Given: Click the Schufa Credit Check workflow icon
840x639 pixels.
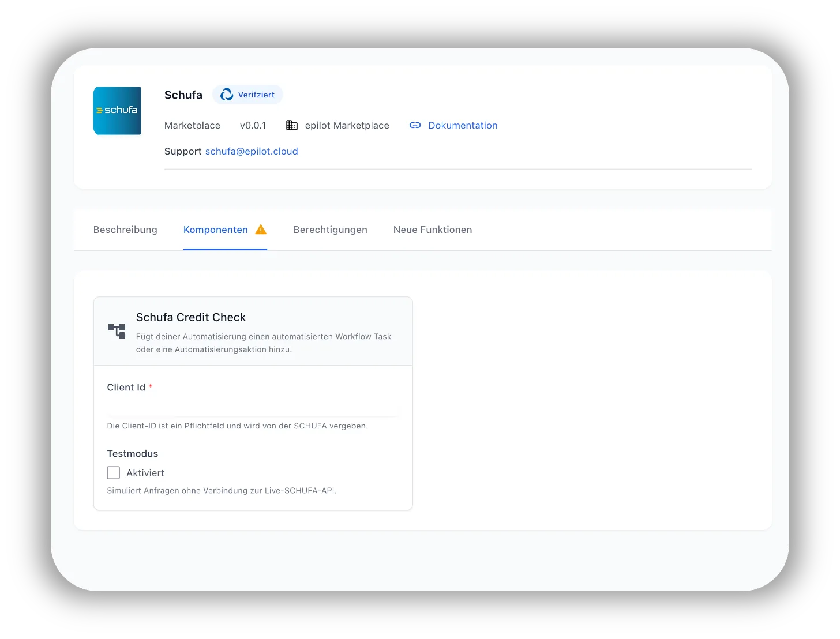Looking at the screenshot, I should [117, 331].
